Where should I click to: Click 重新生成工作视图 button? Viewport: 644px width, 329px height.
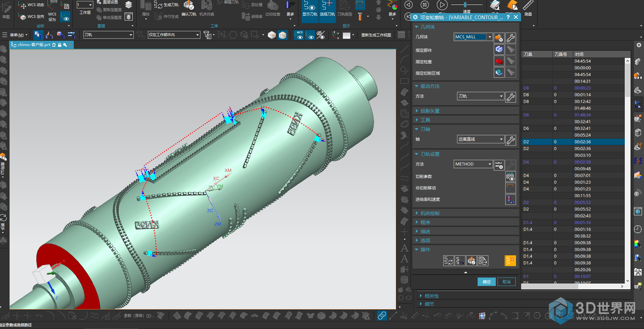tap(376, 35)
